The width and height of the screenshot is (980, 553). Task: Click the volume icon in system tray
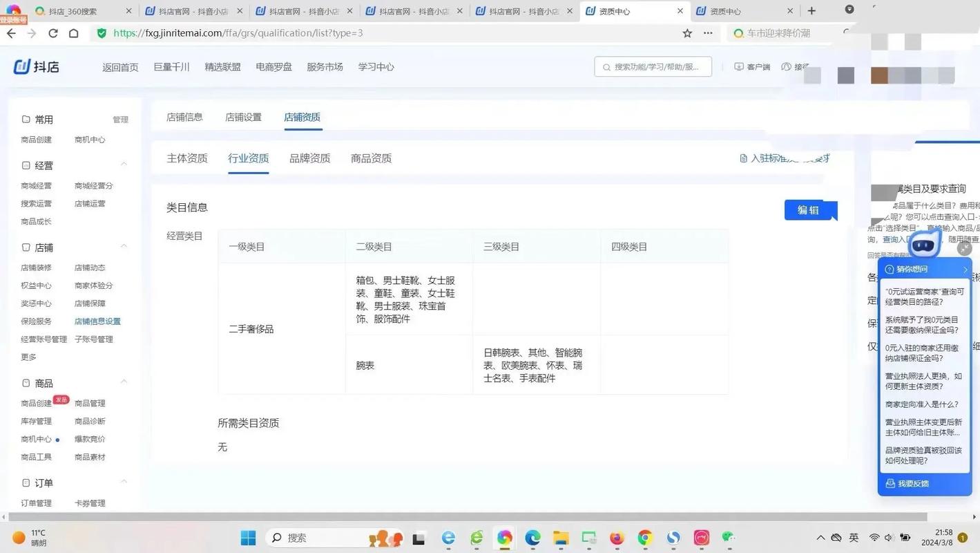point(888,538)
